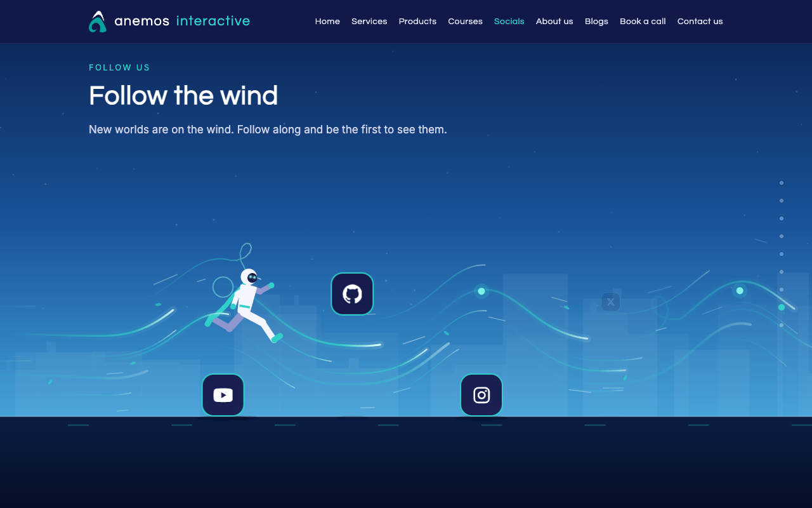
Task: Open the Services menu item
Action: [369, 22]
